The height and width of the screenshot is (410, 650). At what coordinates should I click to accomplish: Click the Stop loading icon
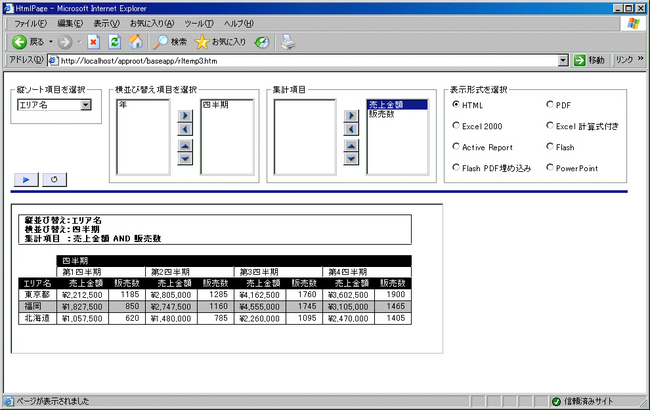pyautogui.click(x=93, y=42)
